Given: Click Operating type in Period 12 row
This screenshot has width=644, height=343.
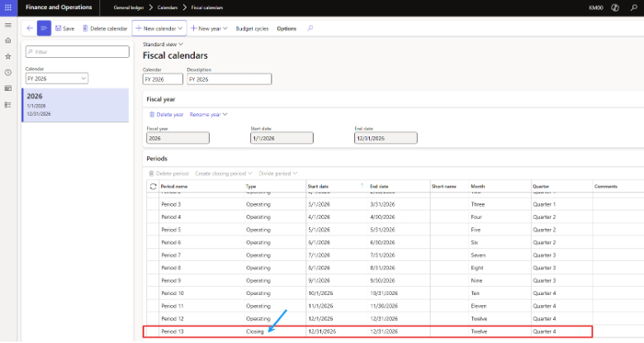Looking at the screenshot, I should (258, 319).
